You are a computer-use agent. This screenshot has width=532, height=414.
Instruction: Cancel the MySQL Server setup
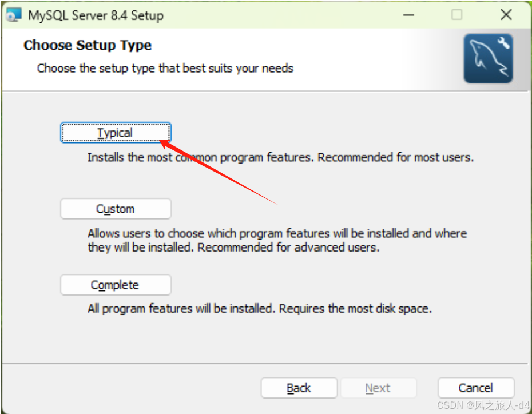tap(476, 388)
